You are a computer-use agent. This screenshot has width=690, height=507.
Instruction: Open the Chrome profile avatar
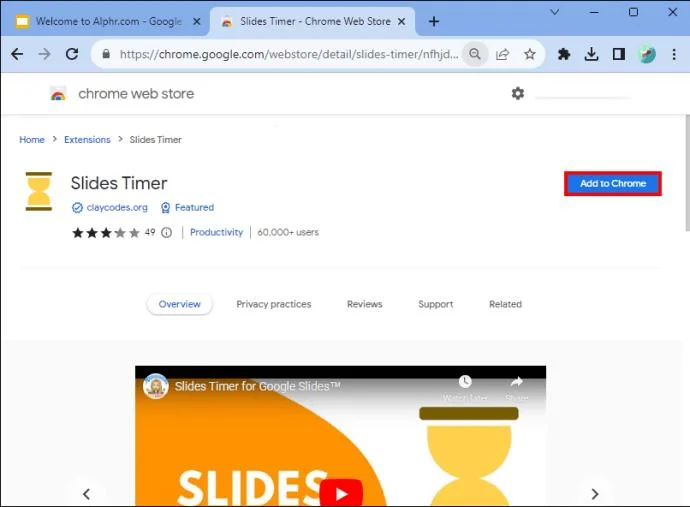click(647, 54)
